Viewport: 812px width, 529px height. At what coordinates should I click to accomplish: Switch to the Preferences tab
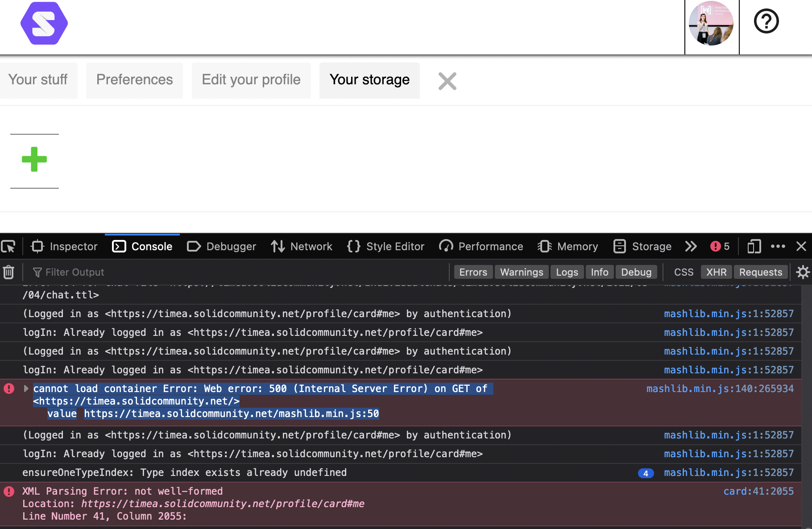(134, 80)
